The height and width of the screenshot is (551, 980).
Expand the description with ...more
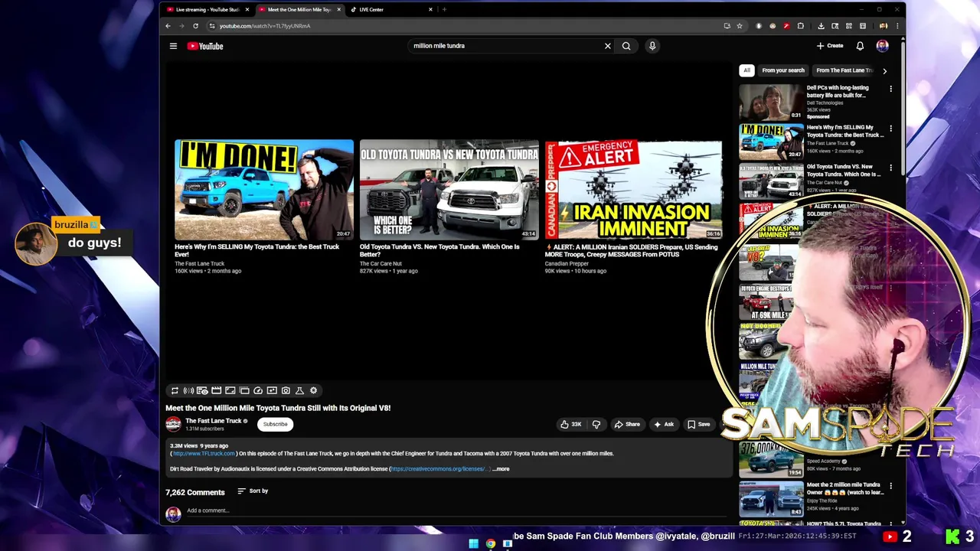(x=501, y=469)
